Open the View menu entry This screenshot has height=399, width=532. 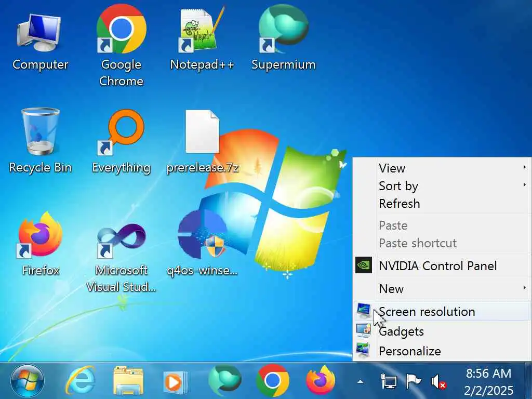tap(442, 168)
